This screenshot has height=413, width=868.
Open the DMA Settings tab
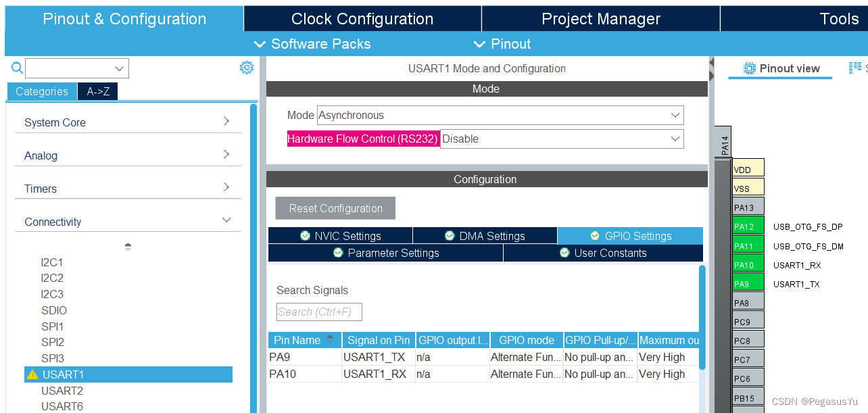coord(485,236)
